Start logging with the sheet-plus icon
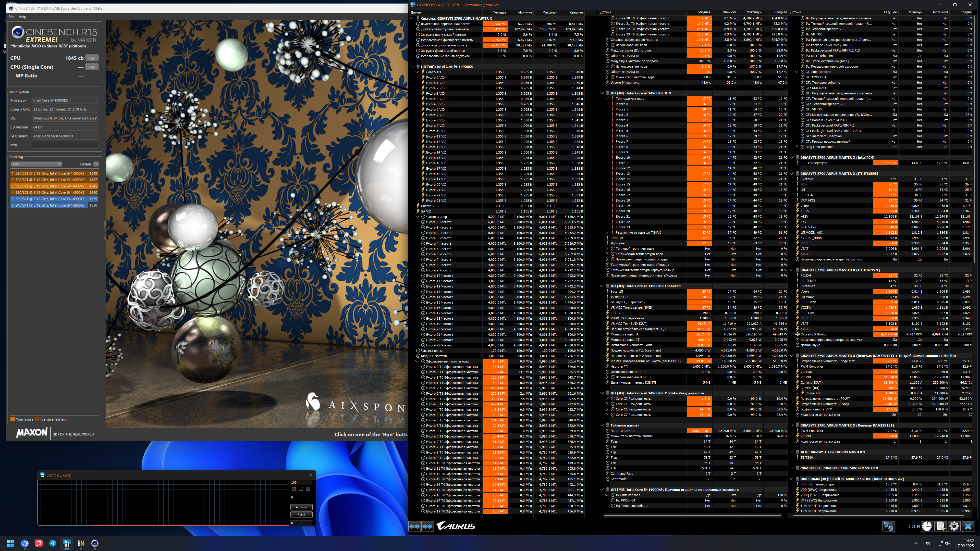The height and width of the screenshot is (551, 980). 940,526
